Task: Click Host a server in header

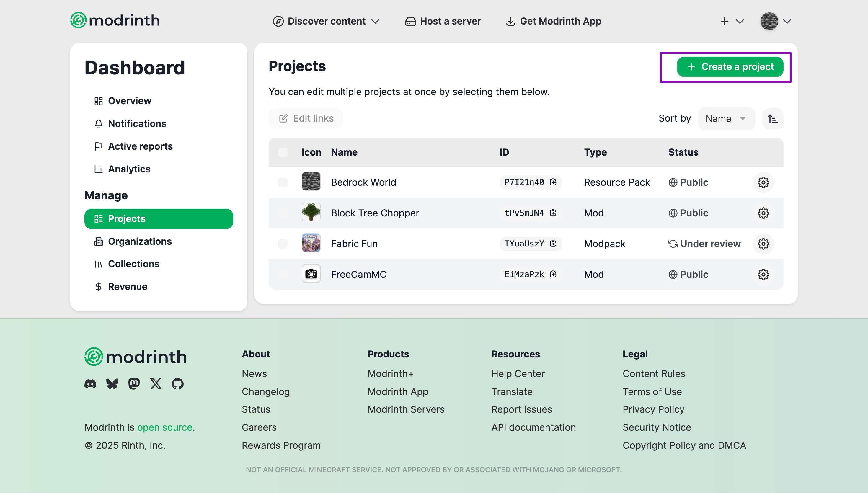Action: (443, 21)
